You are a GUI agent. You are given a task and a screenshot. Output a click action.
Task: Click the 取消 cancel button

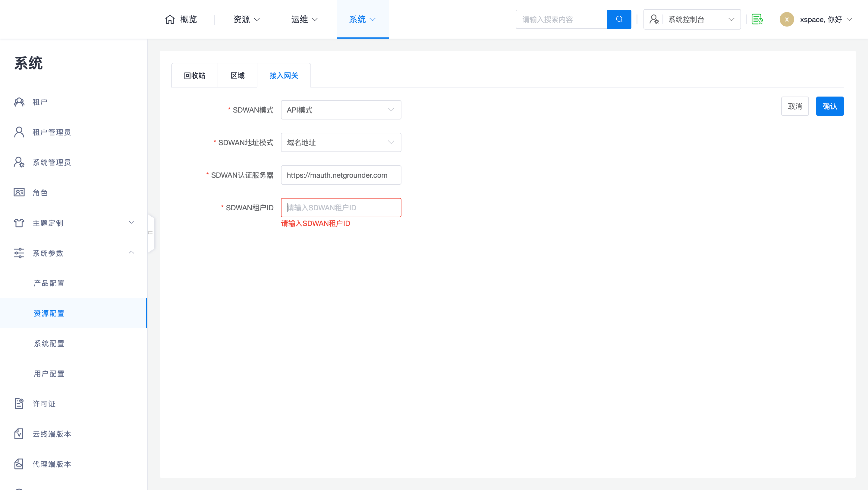(x=794, y=106)
